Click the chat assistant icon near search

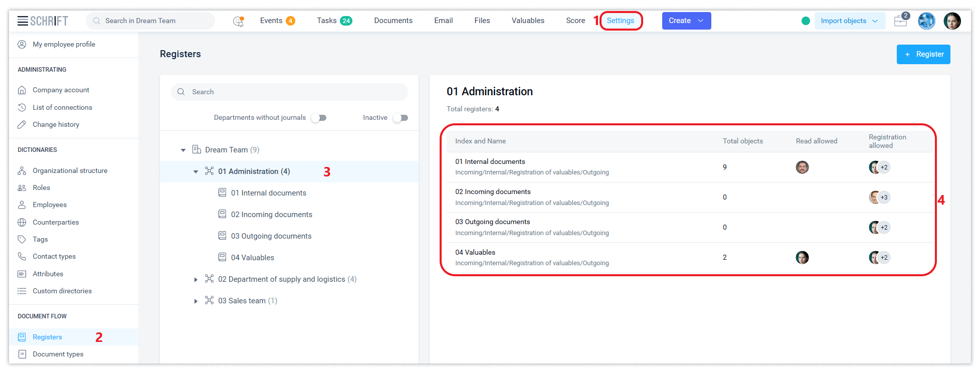(239, 21)
